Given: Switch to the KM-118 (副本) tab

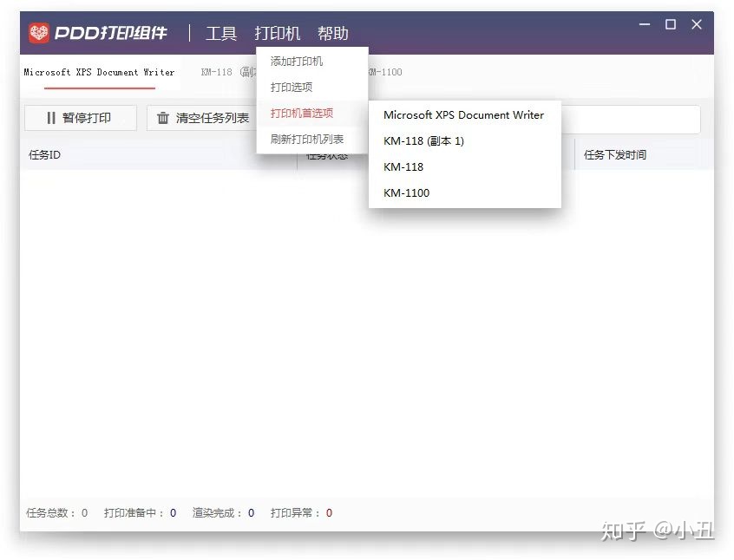Looking at the screenshot, I should (x=228, y=72).
